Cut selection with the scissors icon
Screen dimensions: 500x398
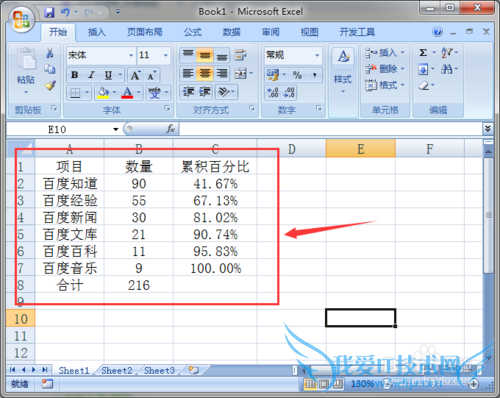click(x=50, y=53)
